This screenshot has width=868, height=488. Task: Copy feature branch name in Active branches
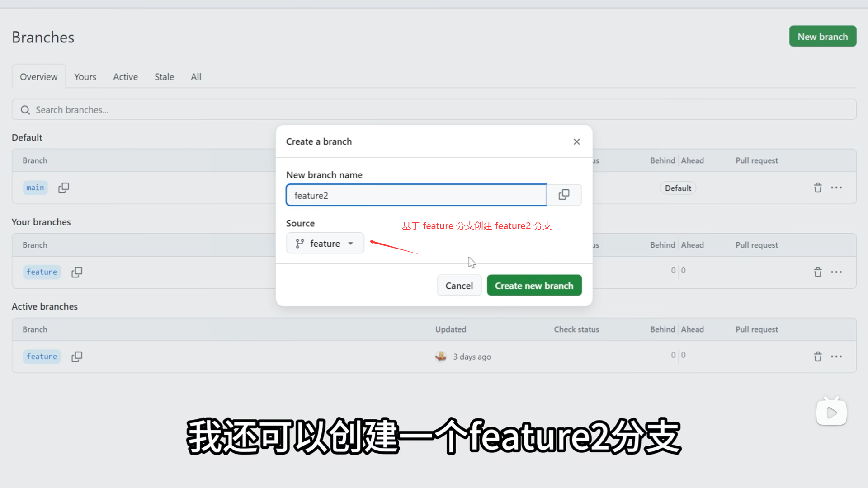pos(77,357)
